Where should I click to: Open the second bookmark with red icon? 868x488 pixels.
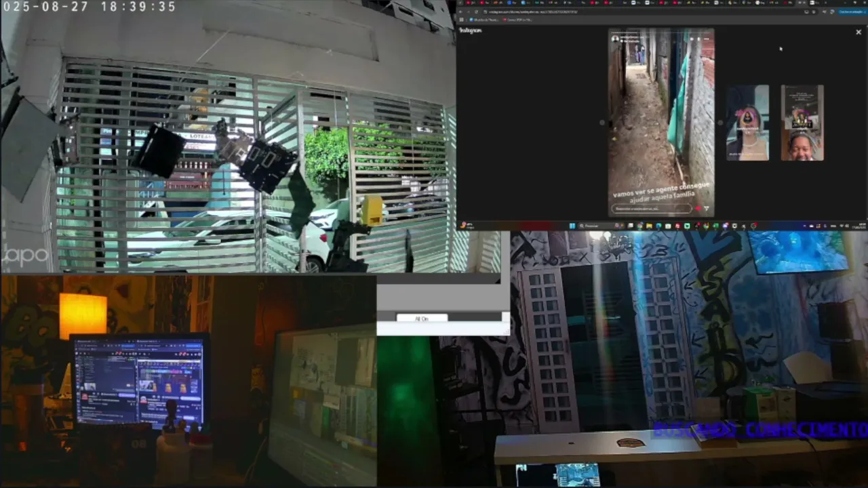tap(517, 20)
